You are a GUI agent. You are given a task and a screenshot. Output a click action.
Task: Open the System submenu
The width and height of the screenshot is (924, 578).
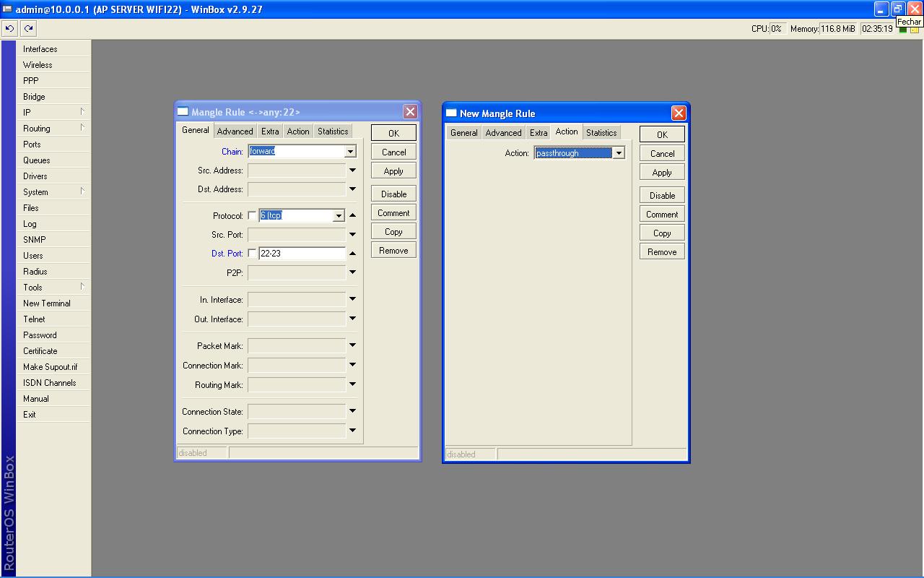pyautogui.click(x=54, y=192)
